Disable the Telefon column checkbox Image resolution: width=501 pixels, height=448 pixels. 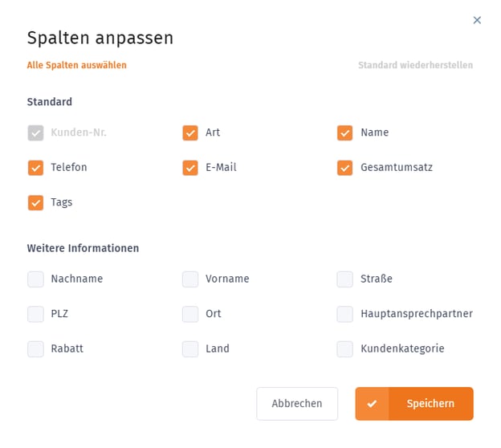coord(35,168)
